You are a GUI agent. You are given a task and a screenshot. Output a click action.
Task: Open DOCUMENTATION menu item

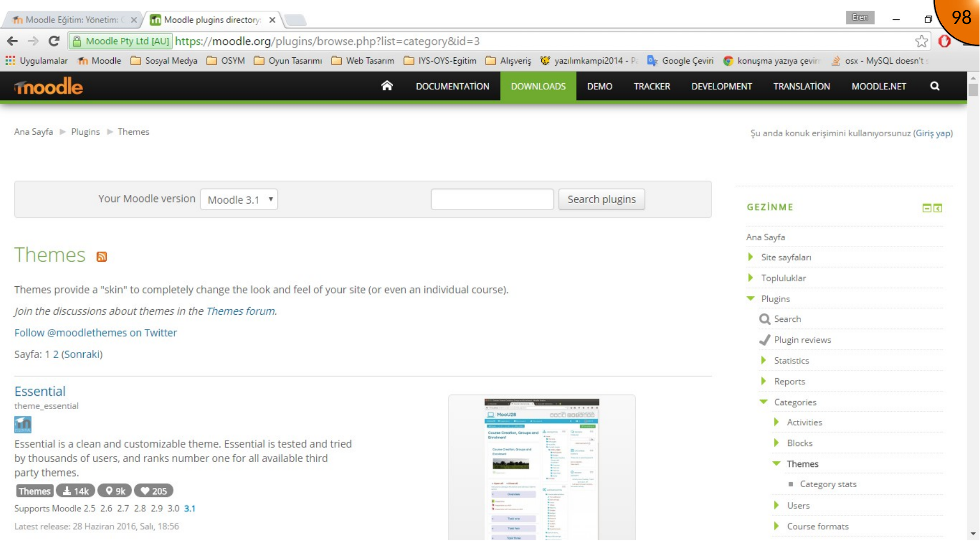click(452, 86)
